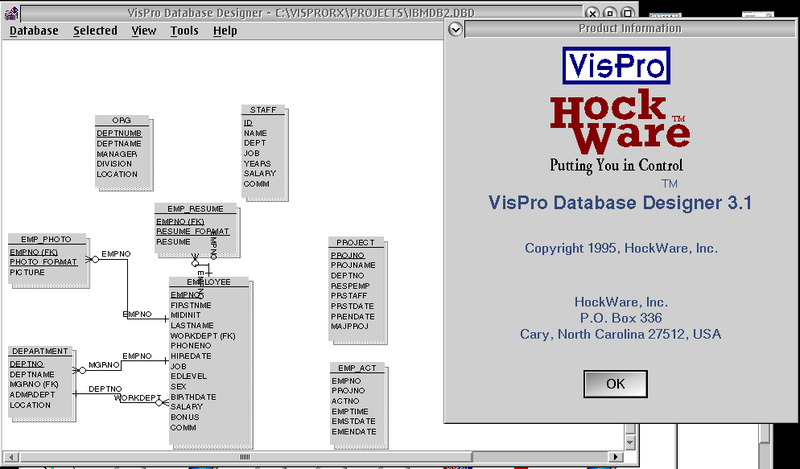Click NAME column in STAFF table
The height and width of the screenshot is (469, 800).
click(x=255, y=133)
